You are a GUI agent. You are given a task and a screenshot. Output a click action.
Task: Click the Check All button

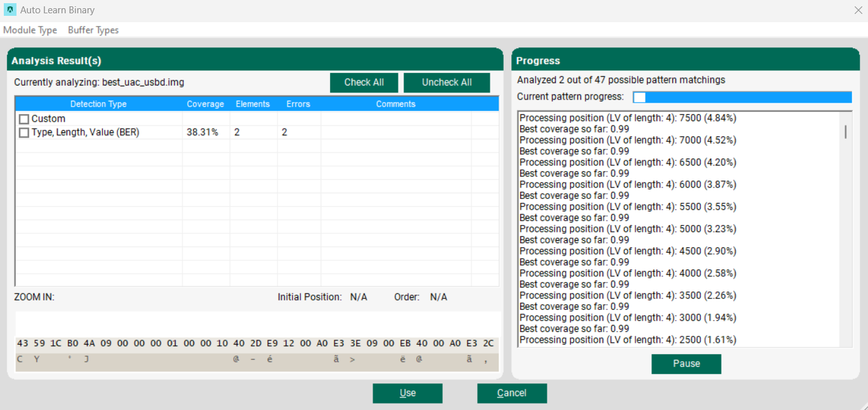[x=364, y=82]
